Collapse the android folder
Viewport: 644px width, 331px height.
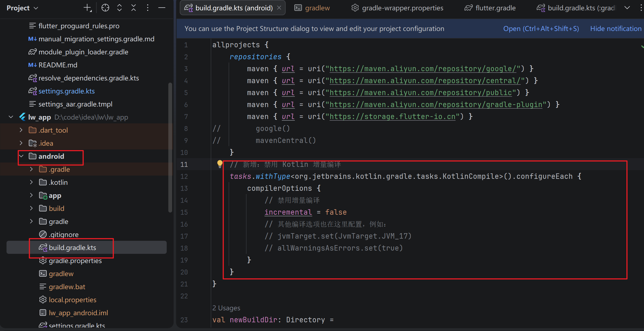tap(21, 156)
